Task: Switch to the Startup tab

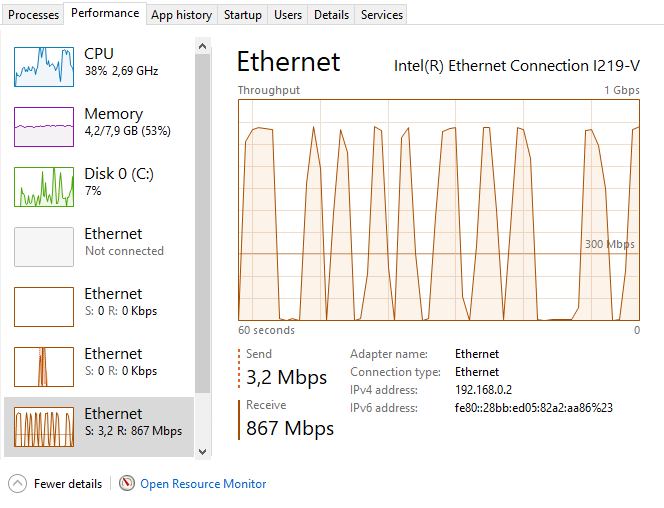Action: [x=243, y=15]
